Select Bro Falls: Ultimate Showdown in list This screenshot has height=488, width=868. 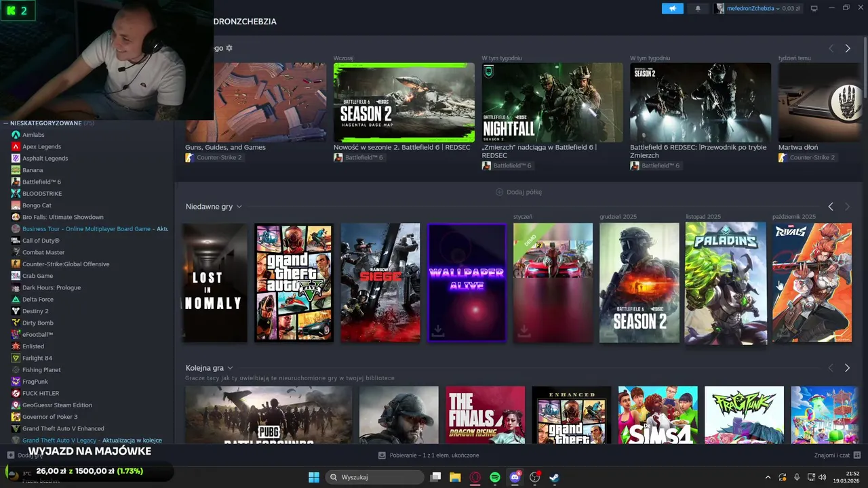[63, 217]
